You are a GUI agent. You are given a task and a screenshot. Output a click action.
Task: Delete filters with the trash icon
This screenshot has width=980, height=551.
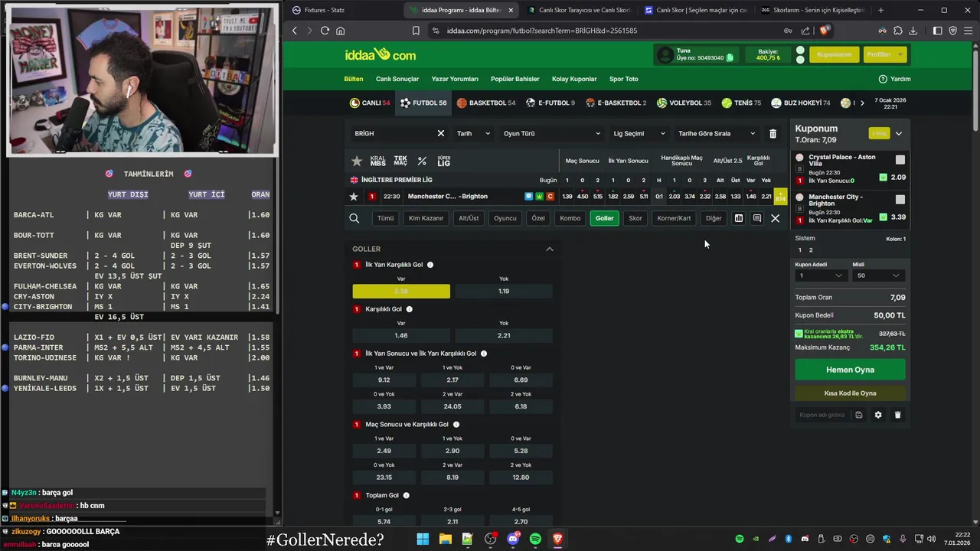pos(773,133)
